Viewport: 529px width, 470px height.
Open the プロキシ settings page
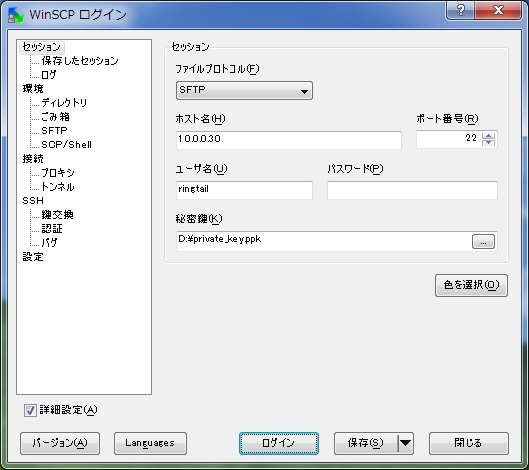58,172
